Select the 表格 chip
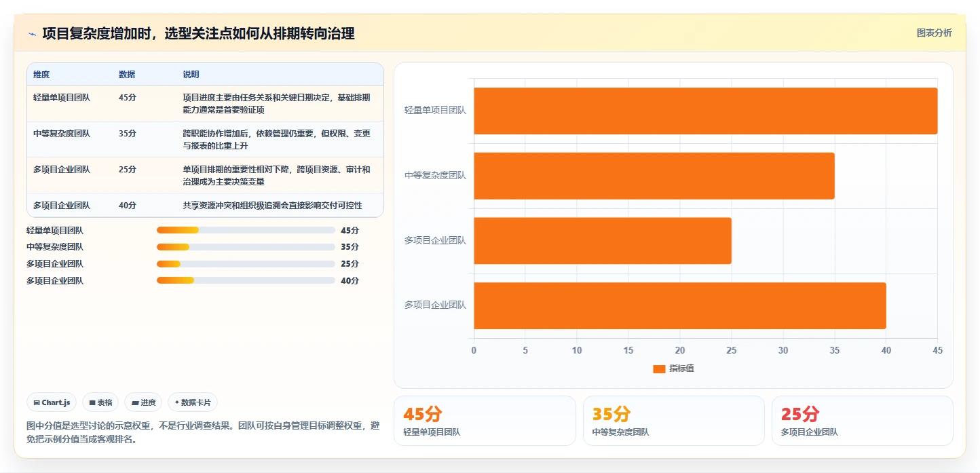 pos(100,402)
